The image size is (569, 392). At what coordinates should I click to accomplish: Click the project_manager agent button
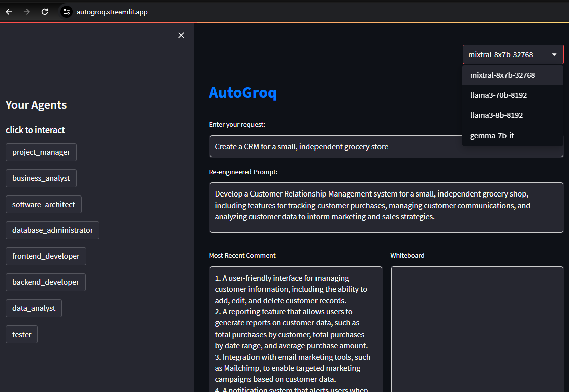pyautogui.click(x=41, y=152)
